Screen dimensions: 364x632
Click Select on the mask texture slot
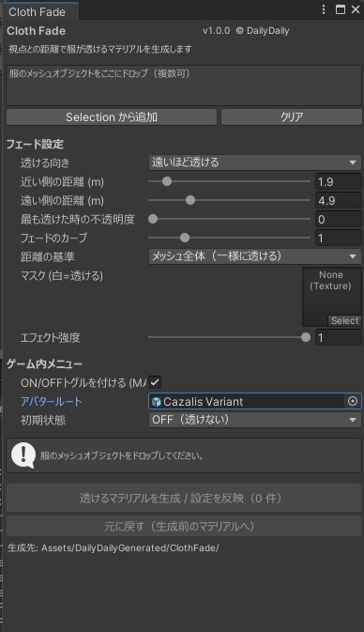(344, 321)
